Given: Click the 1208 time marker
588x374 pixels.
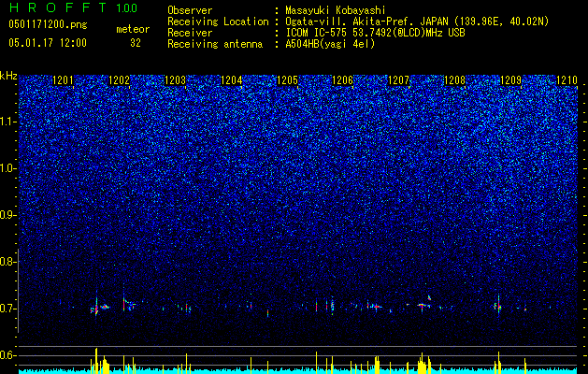Looking at the screenshot, I should pos(454,80).
